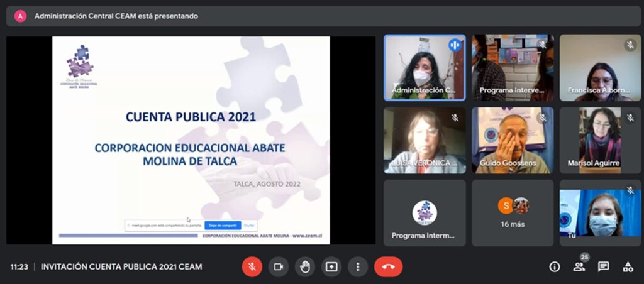This screenshot has height=284, width=644.
Task: Show the participants list icon
Action: [579, 266]
